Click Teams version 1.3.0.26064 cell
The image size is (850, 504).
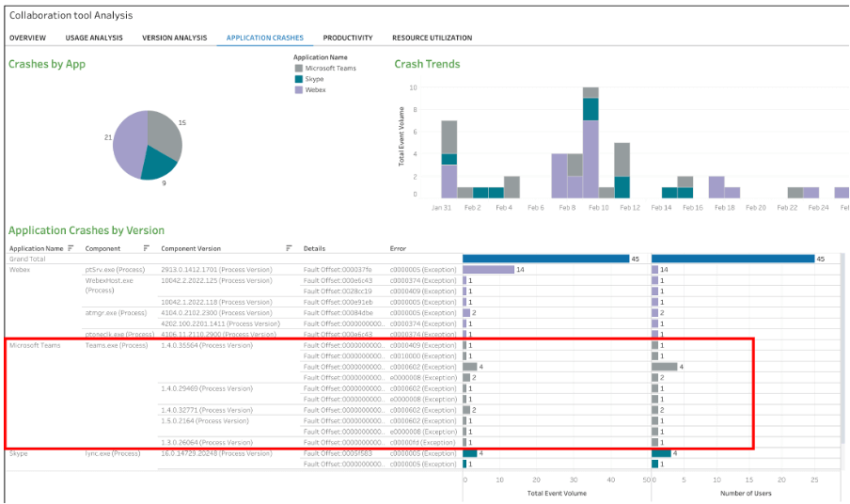tap(207, 442)
